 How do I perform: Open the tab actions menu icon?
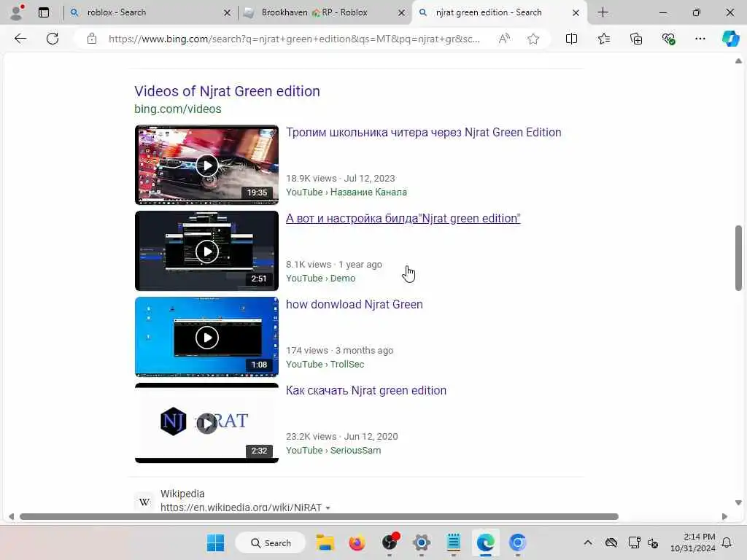click(44, 12)
